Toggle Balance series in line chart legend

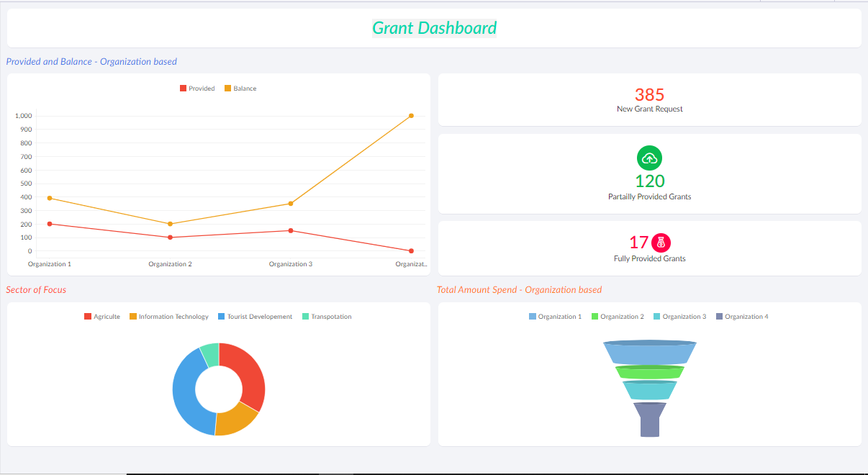pos(240,89)
